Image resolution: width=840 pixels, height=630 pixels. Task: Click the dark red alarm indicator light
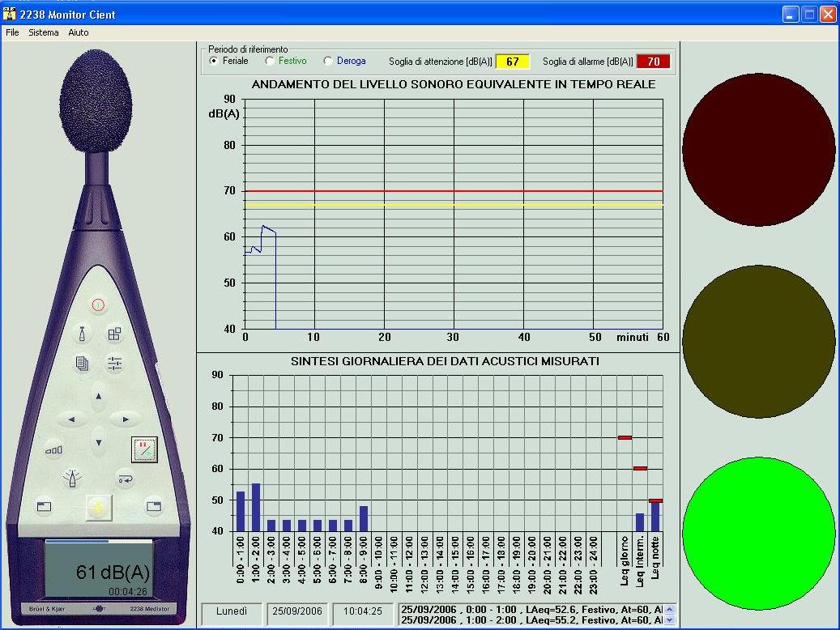click(758, 150)
